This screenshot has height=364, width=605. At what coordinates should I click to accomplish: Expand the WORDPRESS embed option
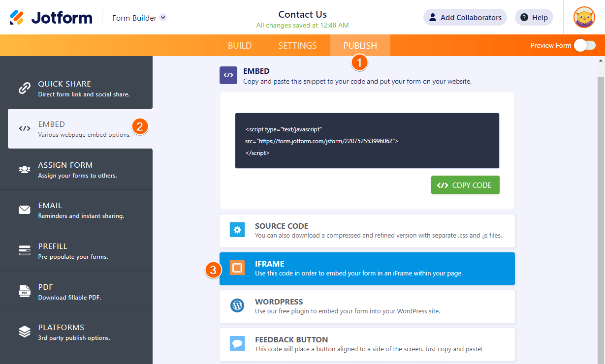click(x=367, y=306)
